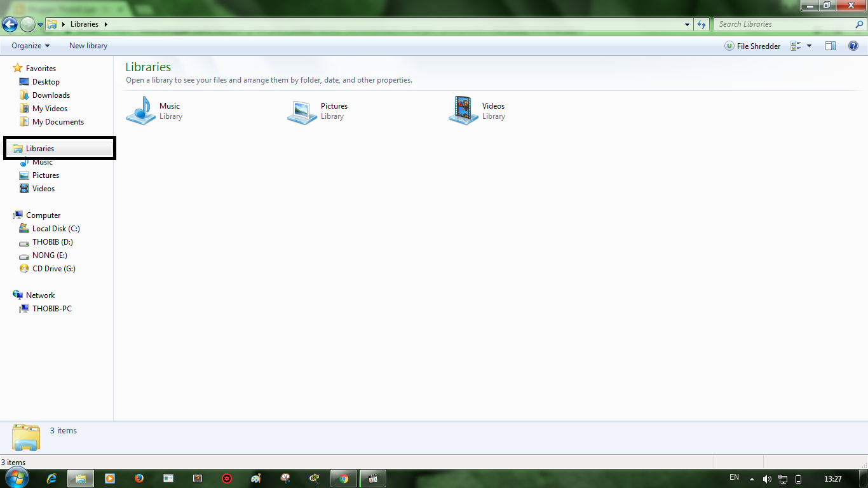Refresh the Libraries view

pos(700,24)
